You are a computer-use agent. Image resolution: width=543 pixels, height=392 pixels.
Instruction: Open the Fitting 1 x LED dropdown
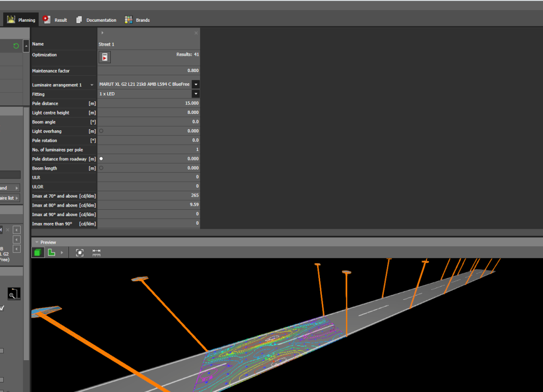pos(196,94)
